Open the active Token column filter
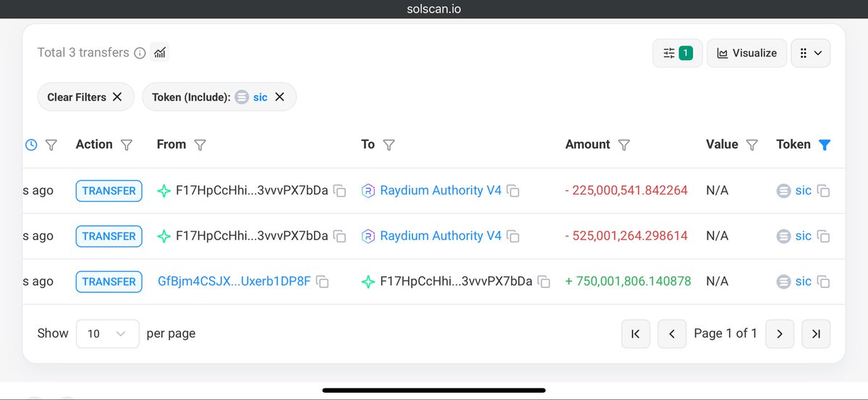 click(x=824, y=145)
